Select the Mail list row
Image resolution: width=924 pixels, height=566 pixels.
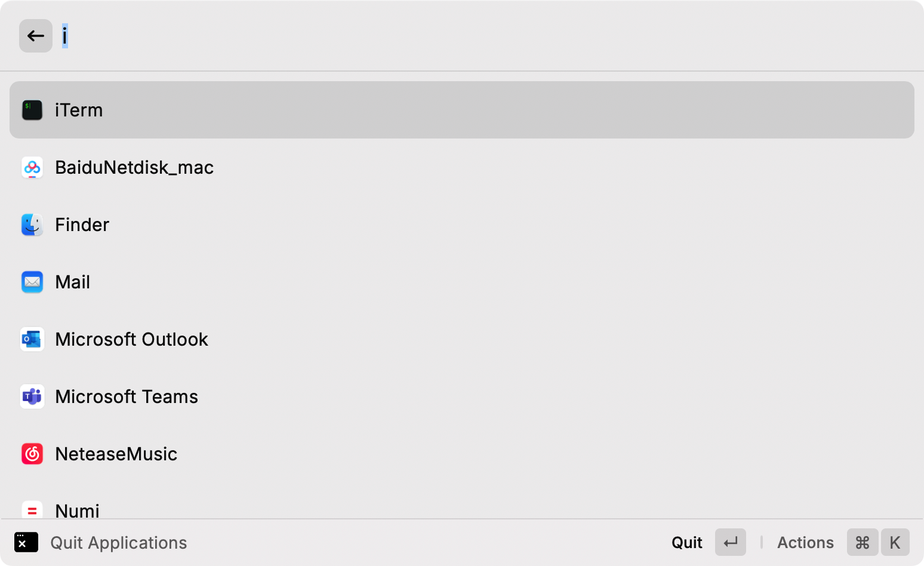pos(462,282)
